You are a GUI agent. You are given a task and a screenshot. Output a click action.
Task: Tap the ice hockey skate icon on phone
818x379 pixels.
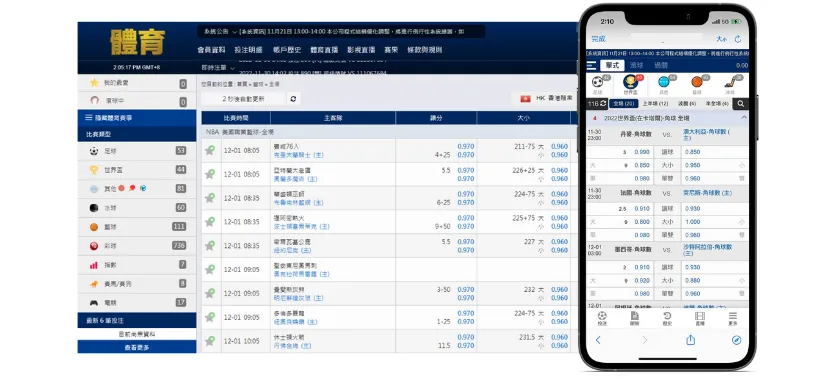pyautogui.click(x=730, y=82)
